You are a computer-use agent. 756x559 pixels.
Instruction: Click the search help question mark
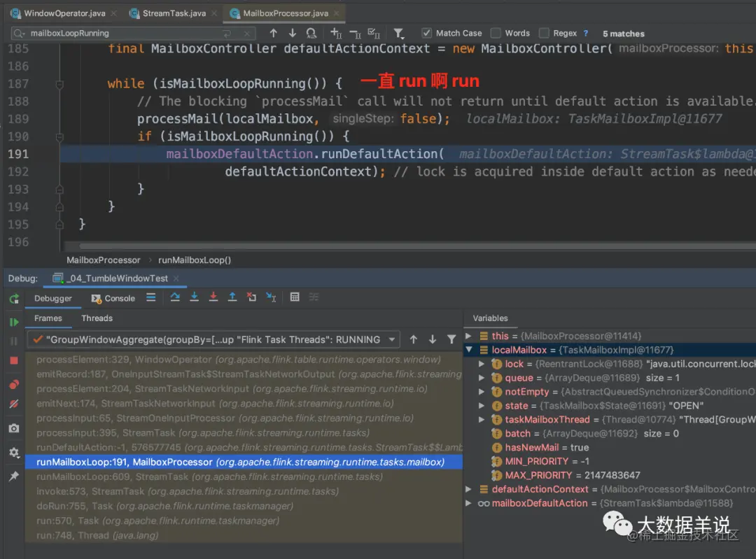(x=586, y=34)
